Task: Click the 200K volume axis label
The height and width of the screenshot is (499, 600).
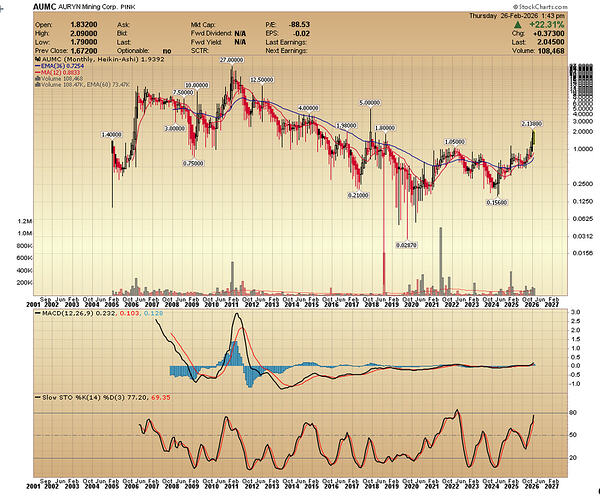Action: [24, 282]
